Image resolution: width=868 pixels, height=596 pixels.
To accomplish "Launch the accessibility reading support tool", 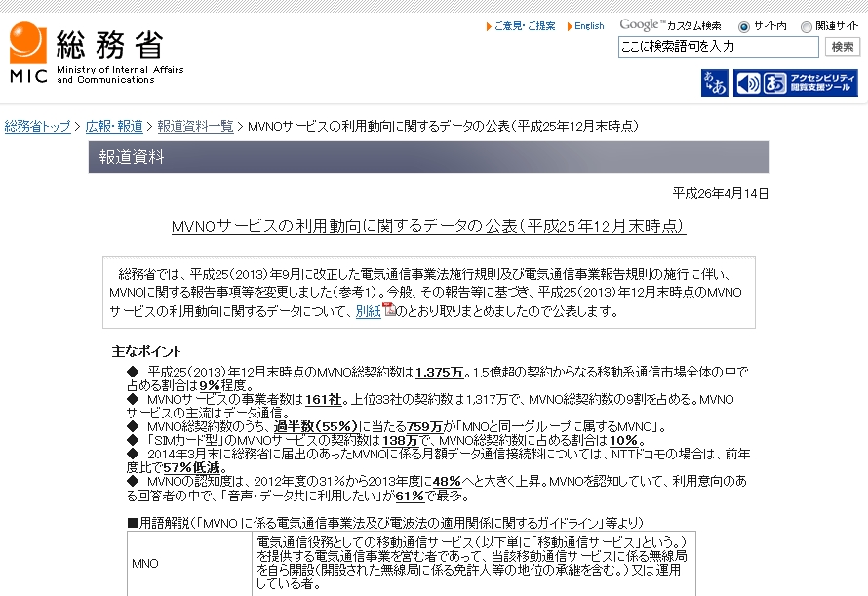I will [795, 84].
